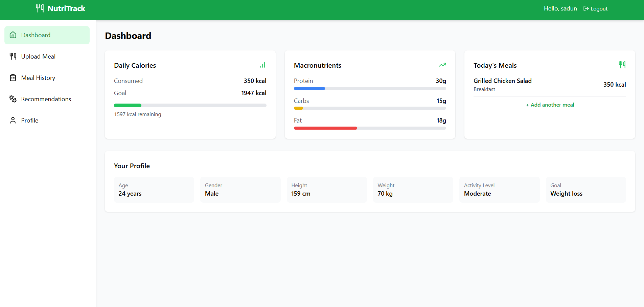Click the Weight loss goal card

click(585, 190)
